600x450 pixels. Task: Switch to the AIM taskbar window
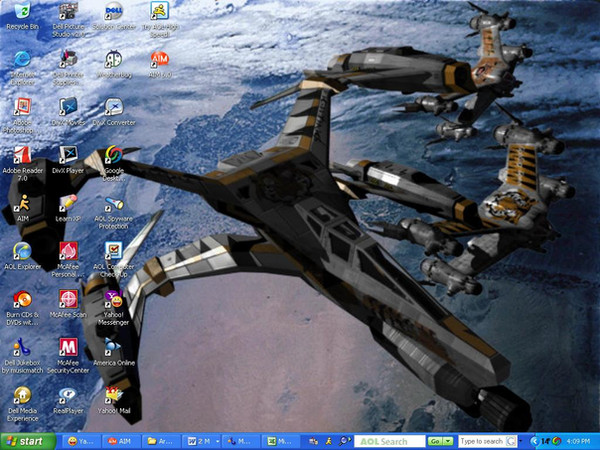(x=122, y=441)
